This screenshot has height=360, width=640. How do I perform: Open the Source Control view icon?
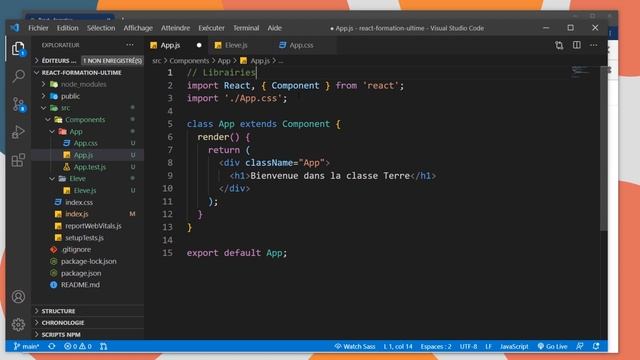(x=18, y=104)
